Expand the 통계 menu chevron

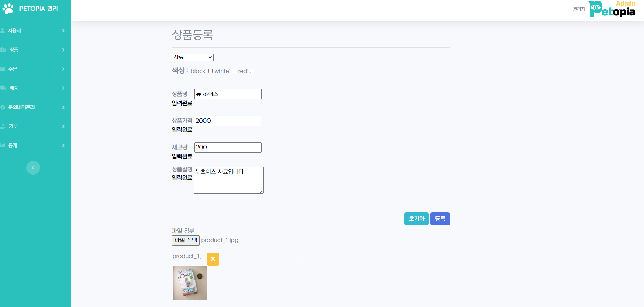coord(63,145)
